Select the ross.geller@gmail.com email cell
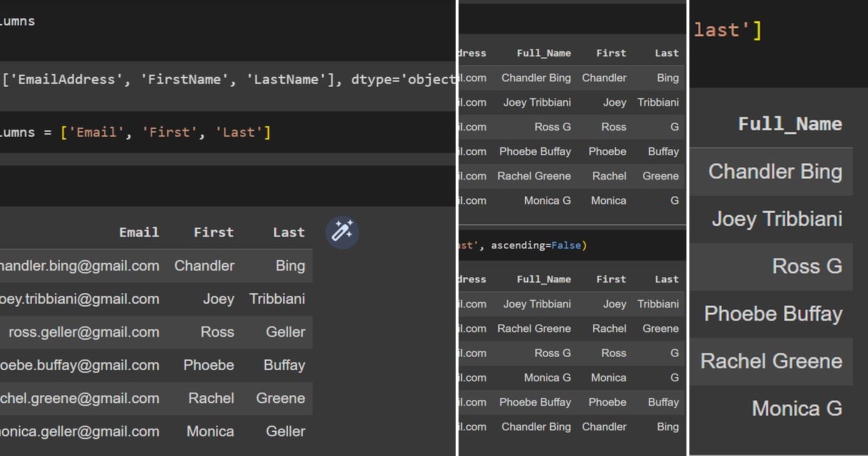This screenshot has width=868, height=456. (x=84, y=332)
